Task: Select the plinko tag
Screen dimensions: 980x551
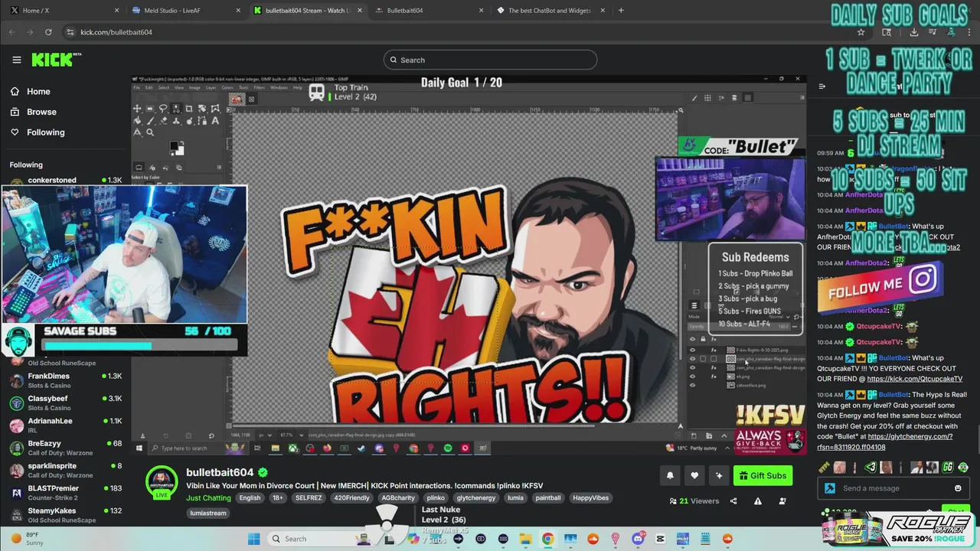Action: [x=436, y=497]
